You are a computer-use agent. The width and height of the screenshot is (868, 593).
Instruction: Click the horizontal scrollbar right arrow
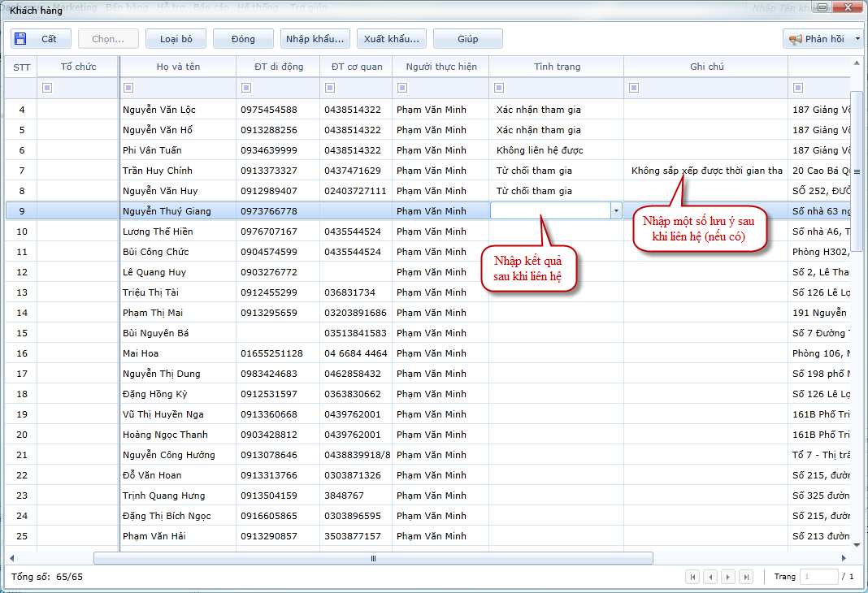[x=844, y=558]
